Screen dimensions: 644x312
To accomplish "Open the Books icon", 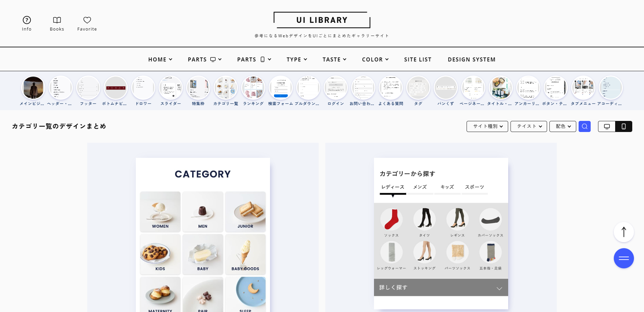I will (x=57, y=20).
